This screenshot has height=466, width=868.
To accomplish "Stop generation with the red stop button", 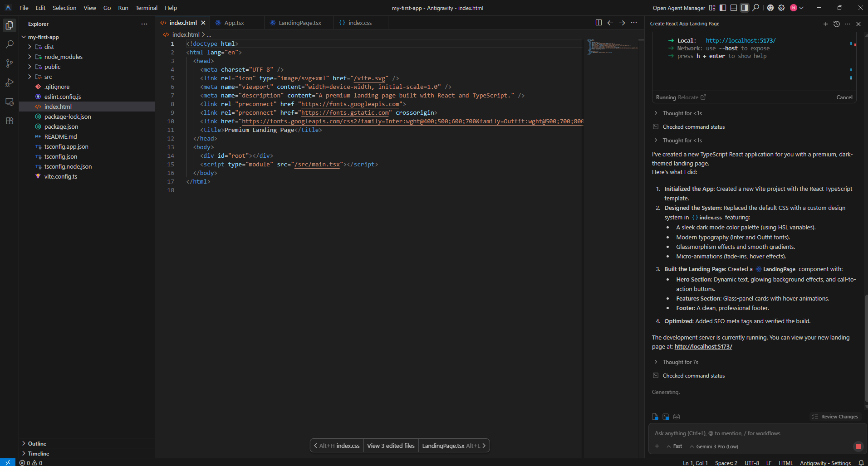I will pos(858,447).
